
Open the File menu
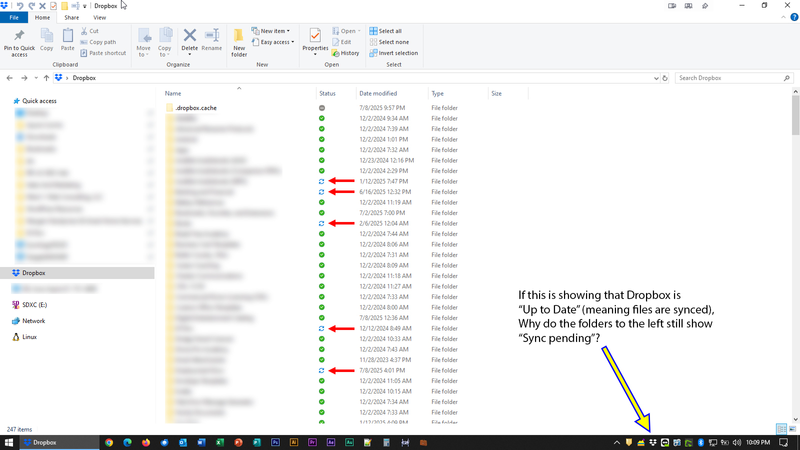tap(14, 17)
